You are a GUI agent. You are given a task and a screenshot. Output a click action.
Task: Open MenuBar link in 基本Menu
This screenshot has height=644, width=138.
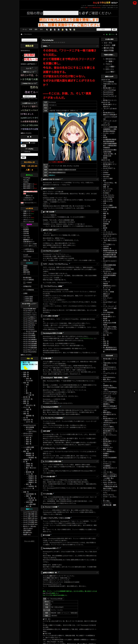(26, 180)
